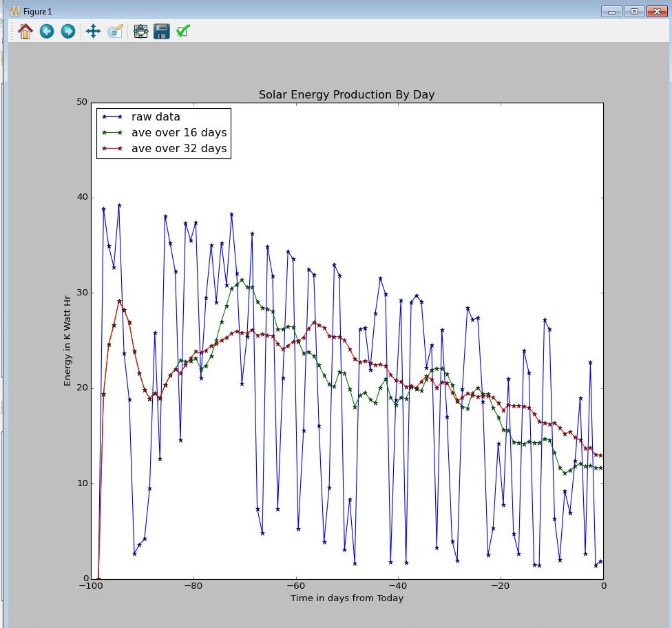Activate the pan axes tool
The height and width of the screenshot is (628, 672).
(93, 31)
